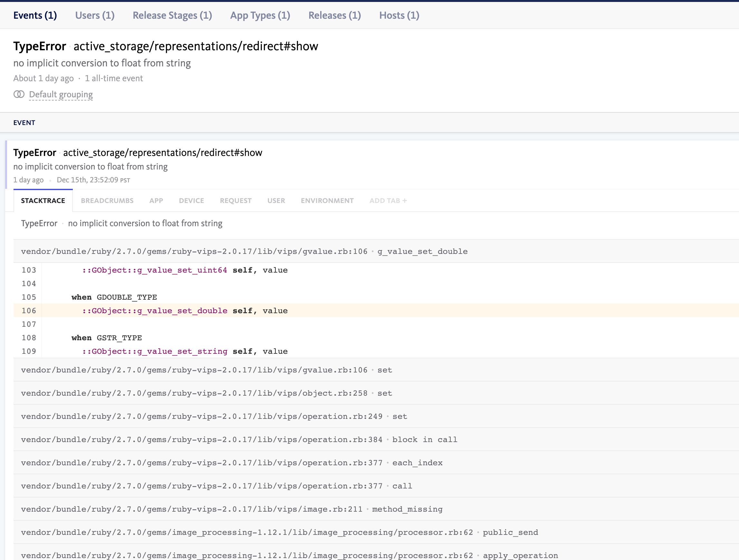Screen dimensions: 739x560
Task: Switch to the Device event tab
Action: [191, 200]
